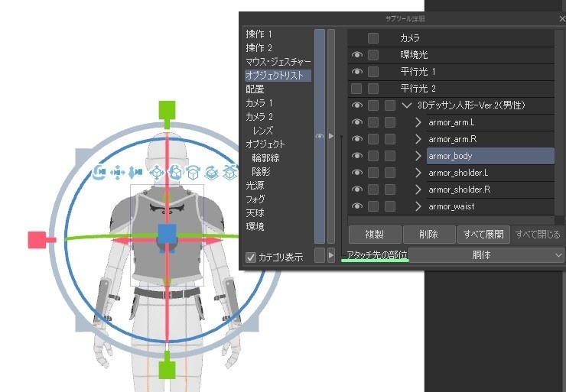Hide armor_sholder.R
Image resolution: width=566 pixels, height=392 pixels.
356,190
